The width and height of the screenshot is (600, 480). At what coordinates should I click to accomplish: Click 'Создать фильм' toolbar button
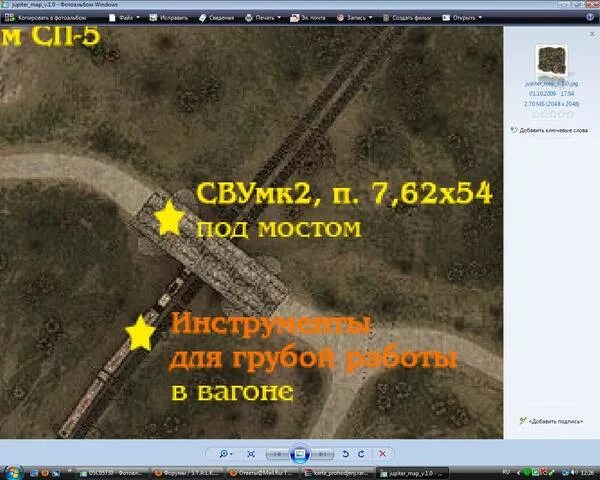click(x=407, y=18)
